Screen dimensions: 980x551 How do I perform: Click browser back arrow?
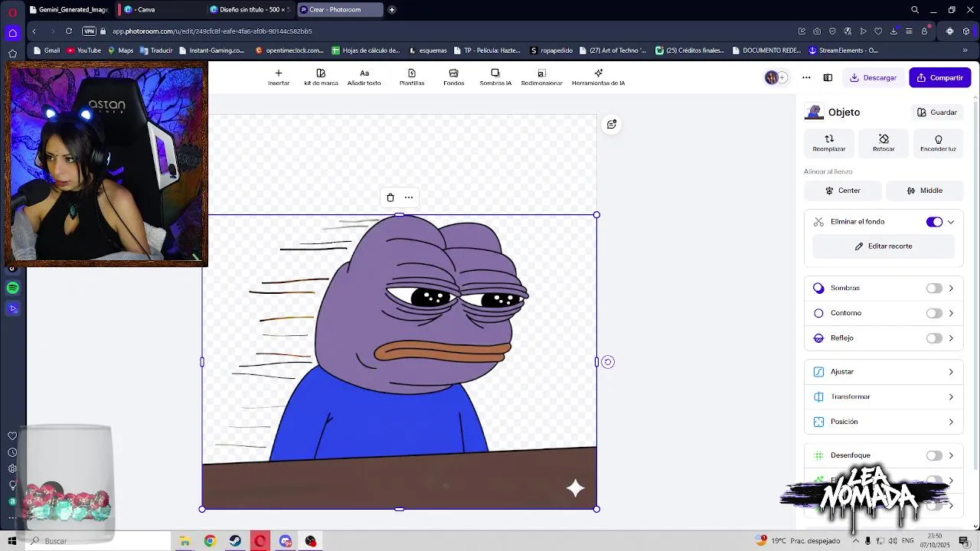point(34,31)
